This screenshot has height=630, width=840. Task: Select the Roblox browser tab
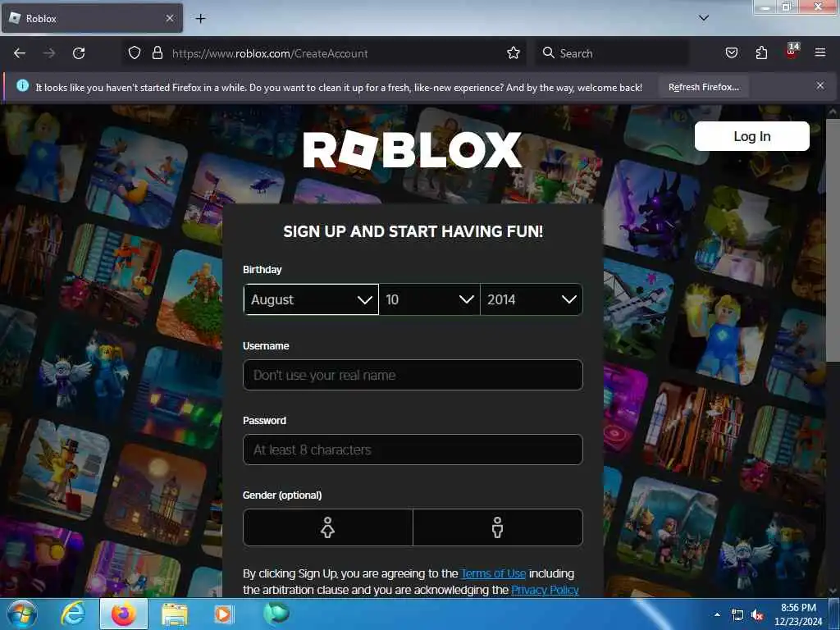[92, 18]
